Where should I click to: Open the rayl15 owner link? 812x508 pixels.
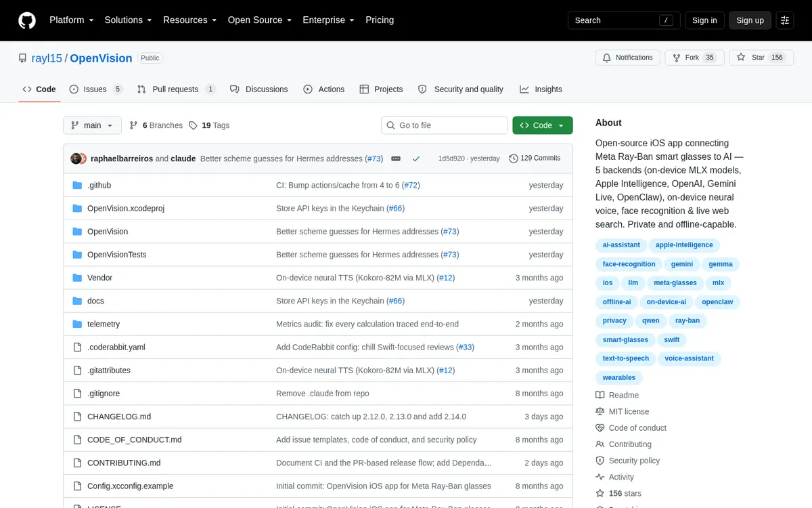tap(47, 58)
